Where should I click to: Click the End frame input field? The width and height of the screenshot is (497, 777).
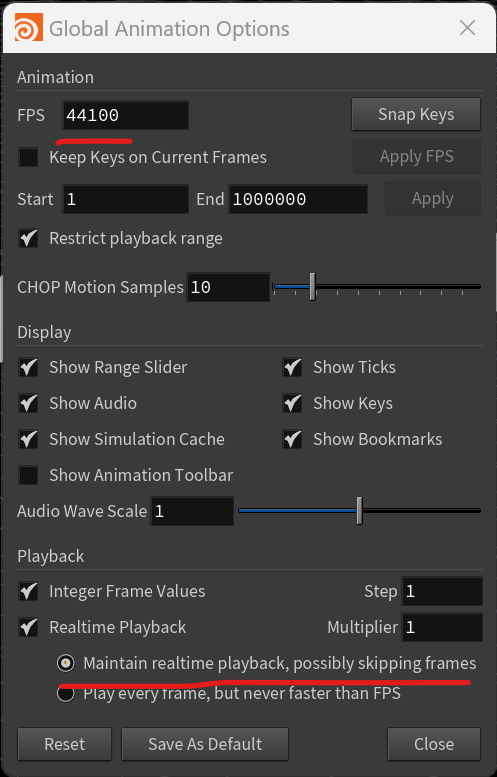point(298,199)
